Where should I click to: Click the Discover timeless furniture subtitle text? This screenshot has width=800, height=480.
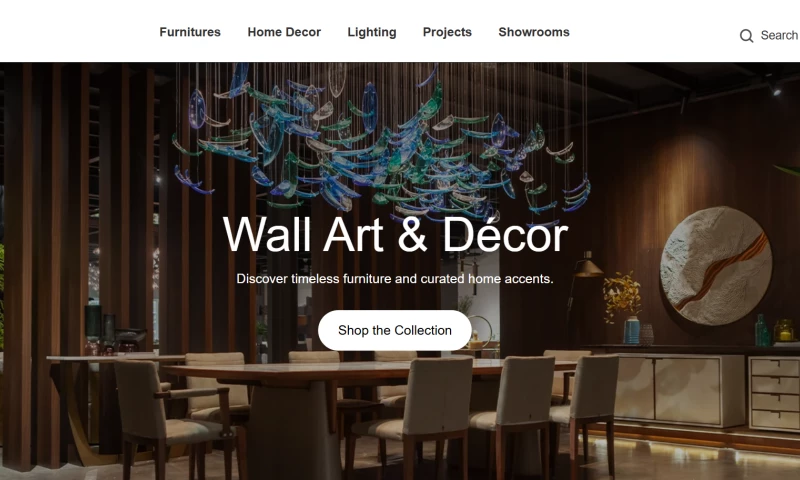395,279
